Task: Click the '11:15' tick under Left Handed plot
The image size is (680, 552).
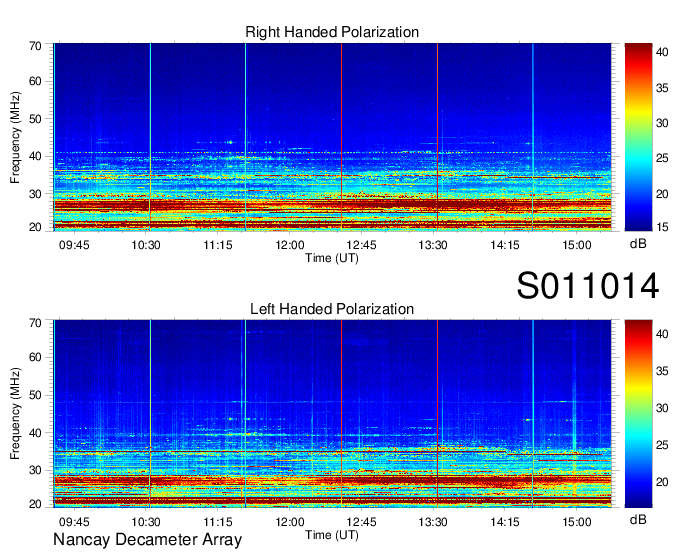Action: [x=218, y=522]
